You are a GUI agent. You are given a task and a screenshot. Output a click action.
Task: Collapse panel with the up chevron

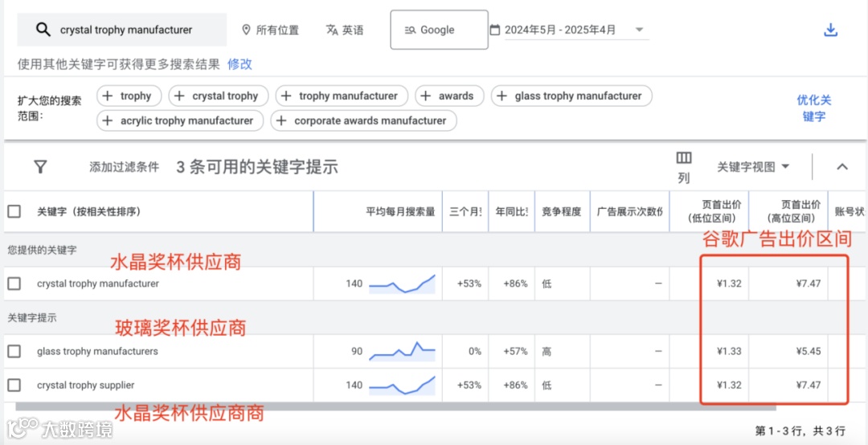pos(842,166)
